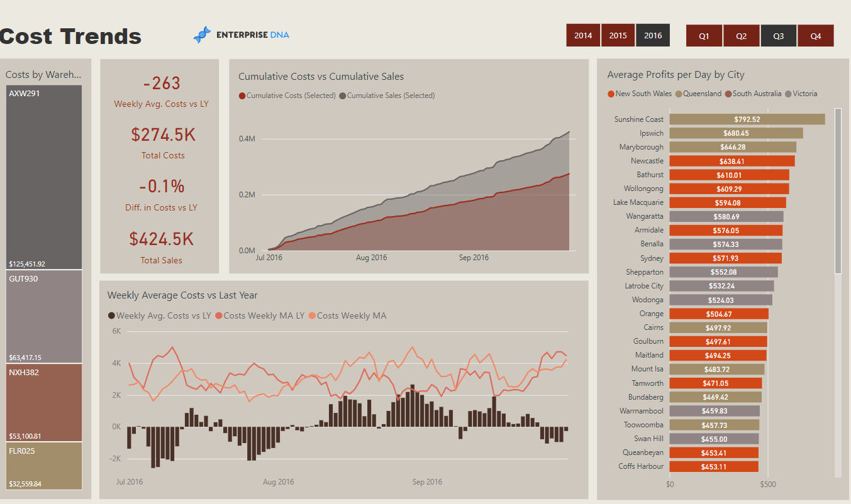Toggle the 2015 year slicer
851x504 pixels.
(618, 36)
